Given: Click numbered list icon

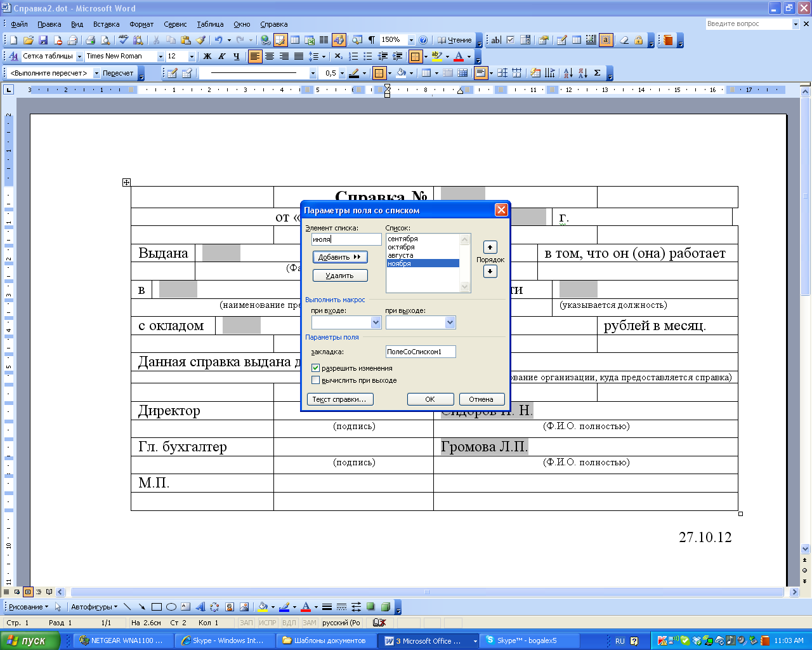Looking at the screenshot, I should (x=353, y=56).
